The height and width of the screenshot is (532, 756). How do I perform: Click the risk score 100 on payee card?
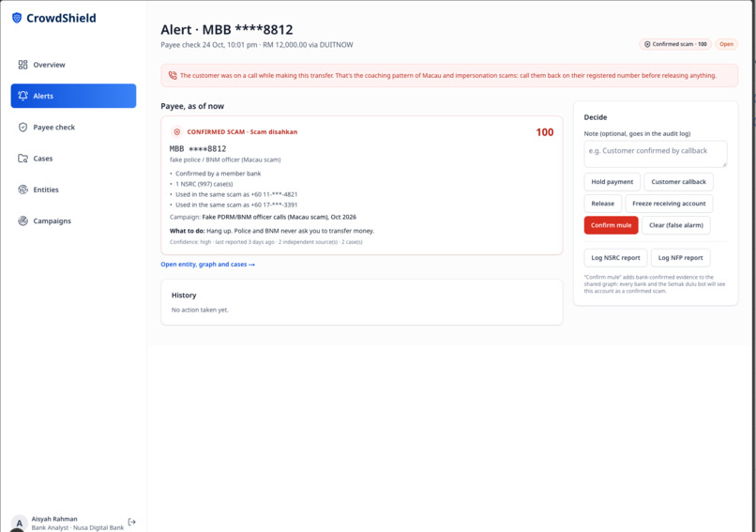(545, 132)
